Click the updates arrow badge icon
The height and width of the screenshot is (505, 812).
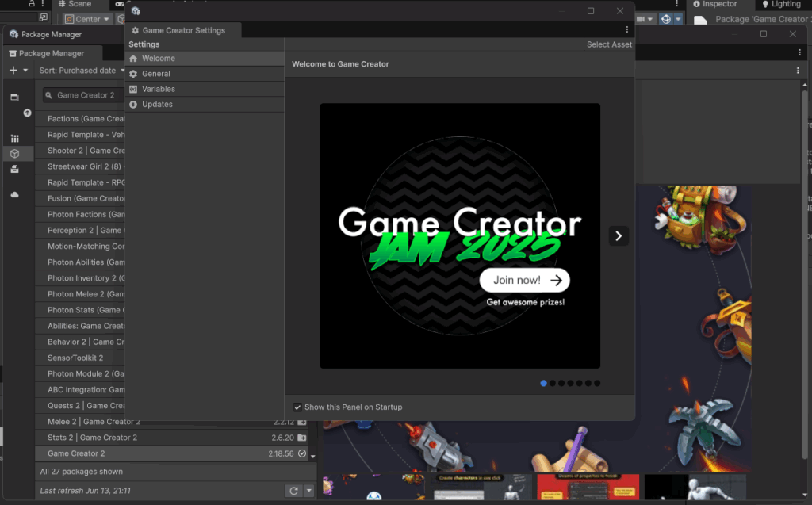tap(28, 113)
